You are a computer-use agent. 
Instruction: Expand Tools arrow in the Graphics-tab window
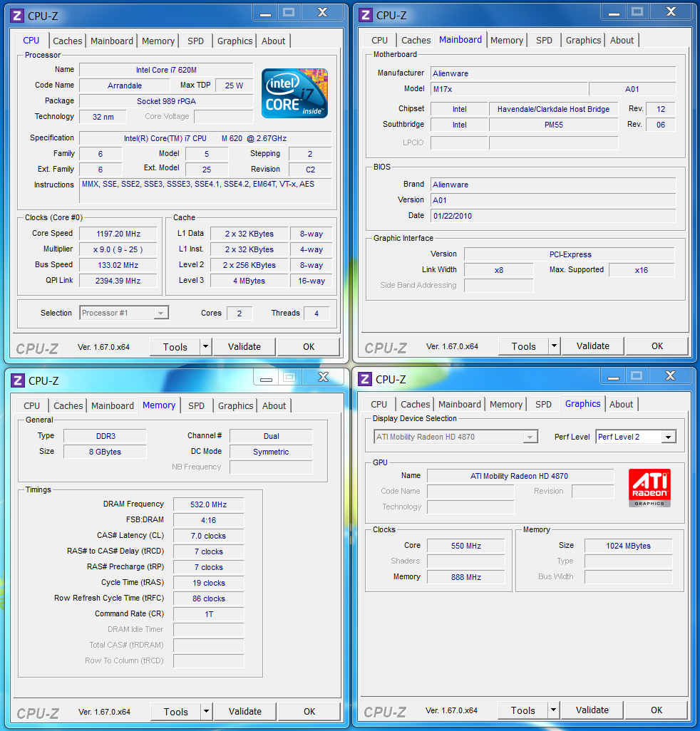point(553,710)
